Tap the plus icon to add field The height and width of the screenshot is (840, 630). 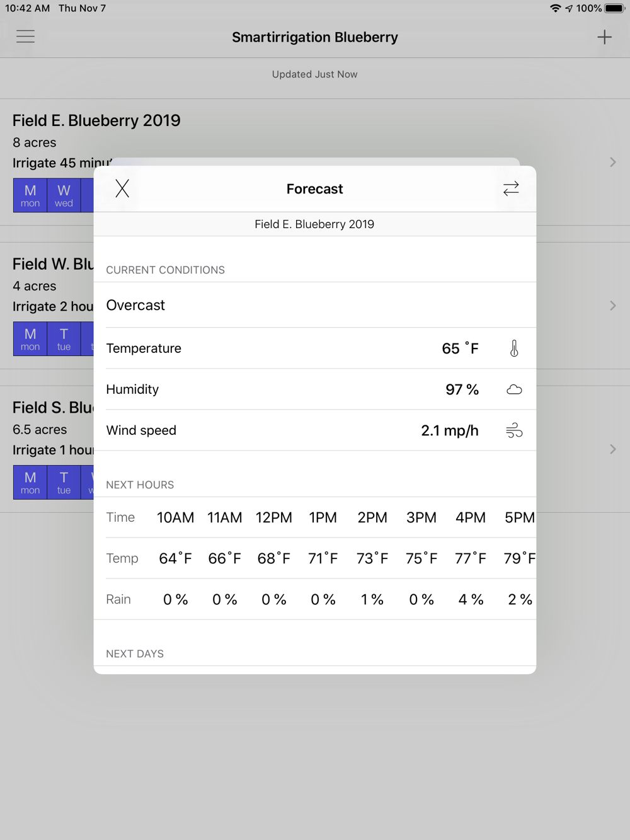[x=604, y=37]
